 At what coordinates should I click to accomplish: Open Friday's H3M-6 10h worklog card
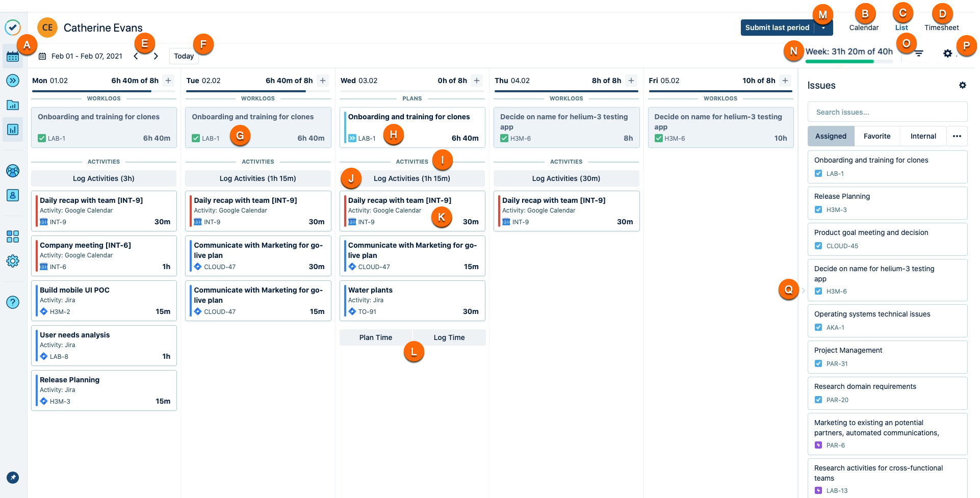pos(720,127)
